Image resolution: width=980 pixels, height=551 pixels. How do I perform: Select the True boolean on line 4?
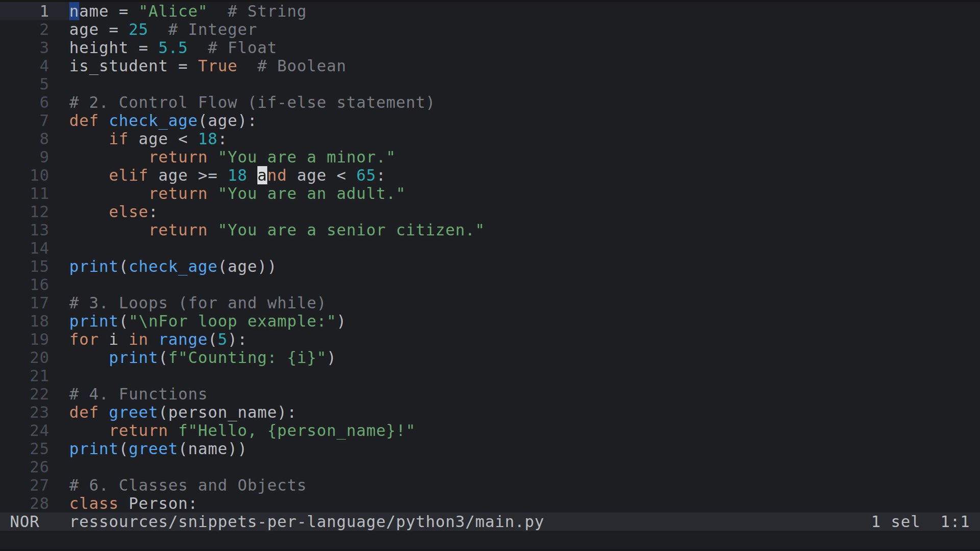coord(217,66)
